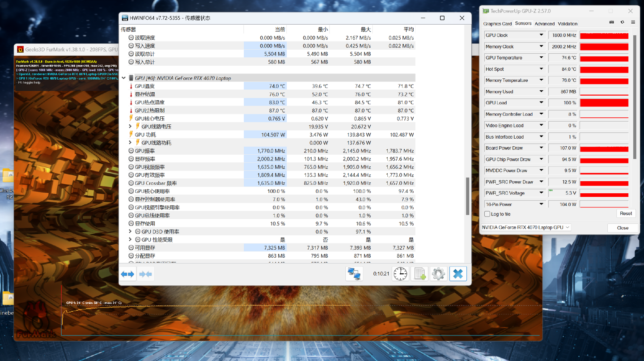
Task: Expand the GPU线路电压 row
Action: point(130,127)
